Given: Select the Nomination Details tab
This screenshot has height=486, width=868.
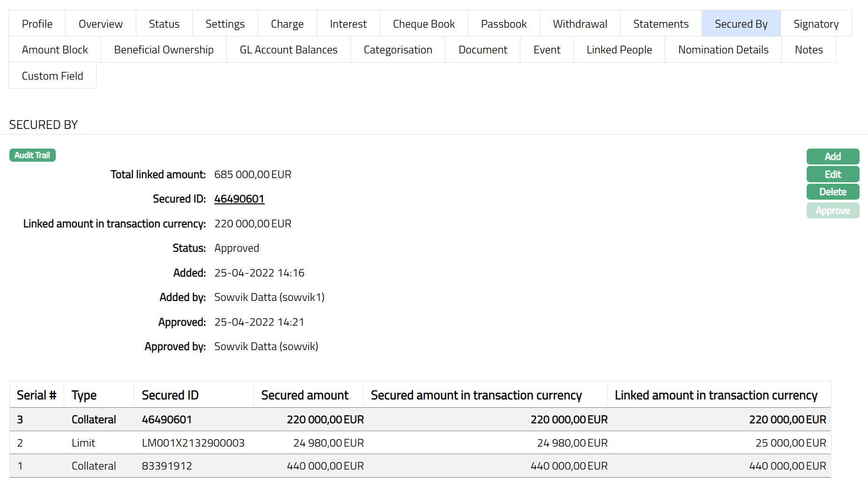Looking at the screenshot, I should pyautogui.click(x=723, y=50).
